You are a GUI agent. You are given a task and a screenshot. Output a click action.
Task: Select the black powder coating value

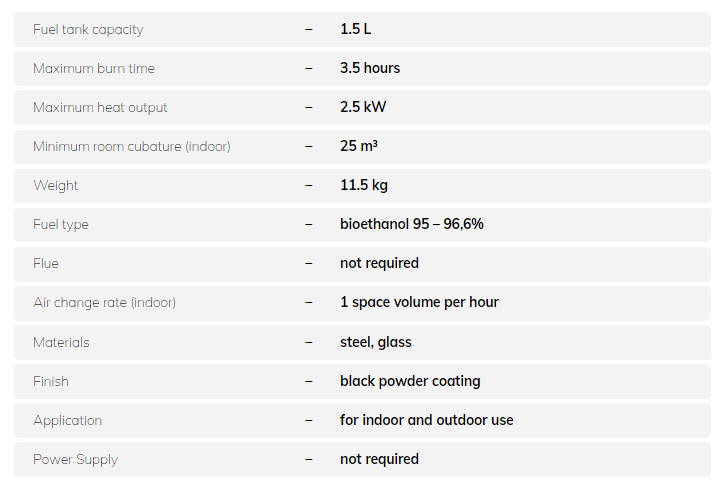(410, 381)
